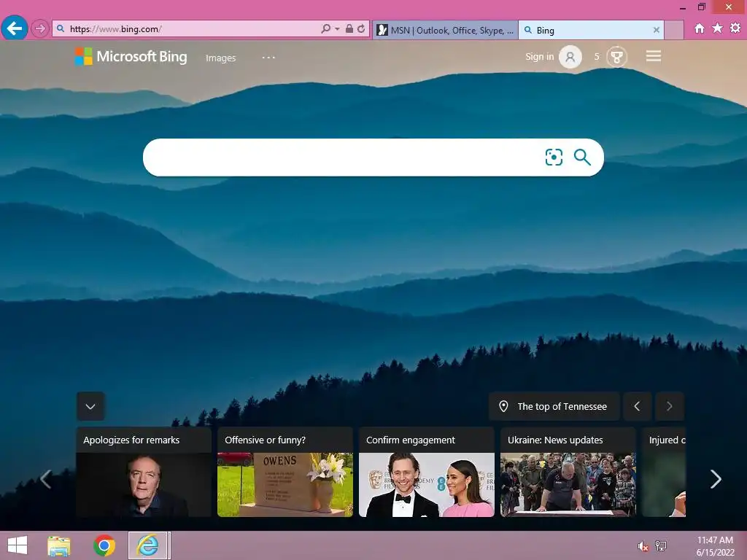This screenshot has height=560, width=747.
Task: Open Offensive or funny? headline
Action: coord(265,440)
